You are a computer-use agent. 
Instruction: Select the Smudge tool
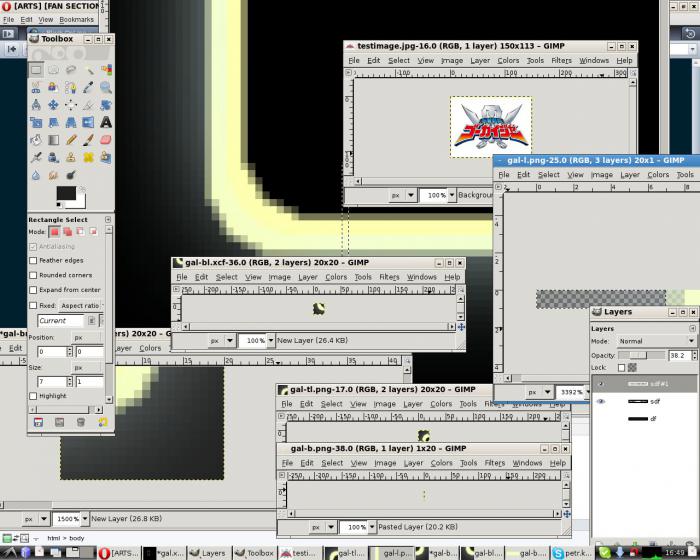54,175
